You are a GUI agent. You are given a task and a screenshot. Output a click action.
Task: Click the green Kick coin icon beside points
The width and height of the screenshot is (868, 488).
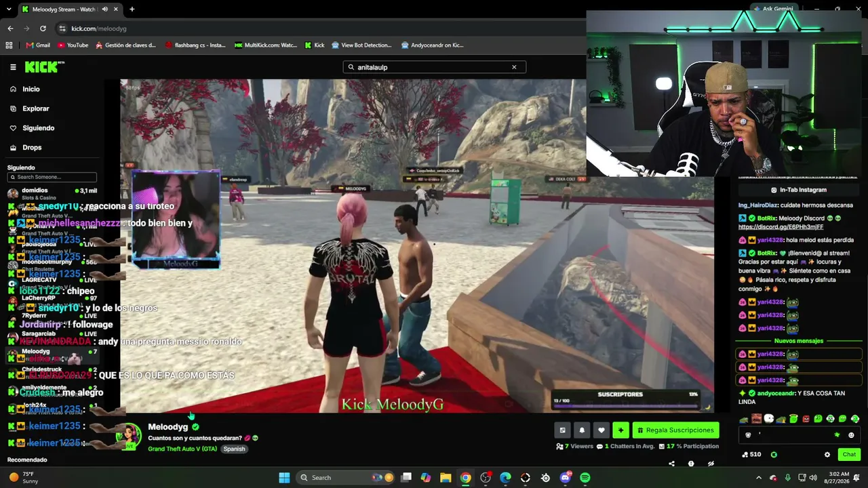[774, 455]
